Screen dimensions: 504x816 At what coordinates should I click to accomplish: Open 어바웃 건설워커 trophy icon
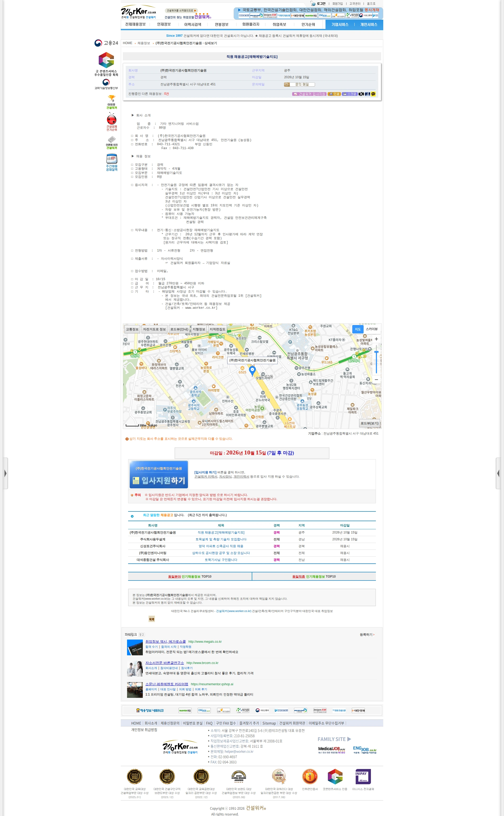tap(112, 102)
